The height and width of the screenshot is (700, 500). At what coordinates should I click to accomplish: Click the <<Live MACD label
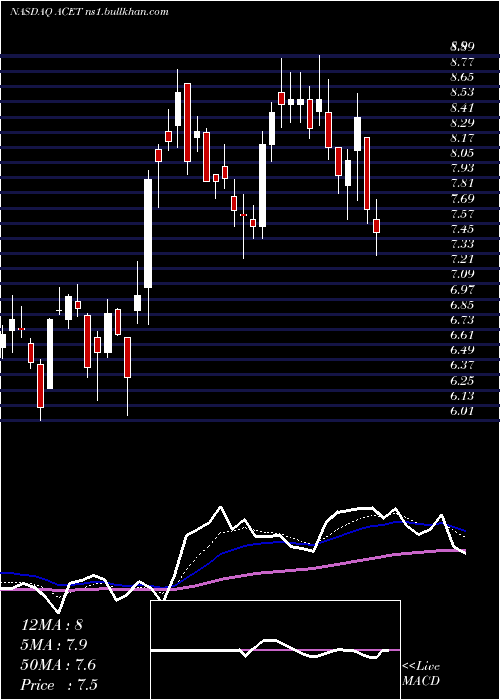pos(421,674)
